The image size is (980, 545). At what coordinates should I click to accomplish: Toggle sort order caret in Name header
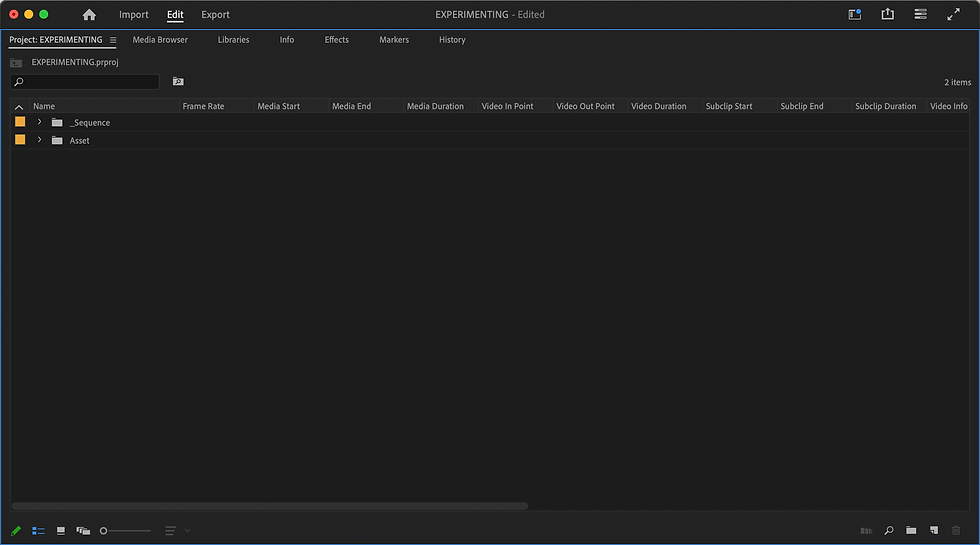coord(19,107)
